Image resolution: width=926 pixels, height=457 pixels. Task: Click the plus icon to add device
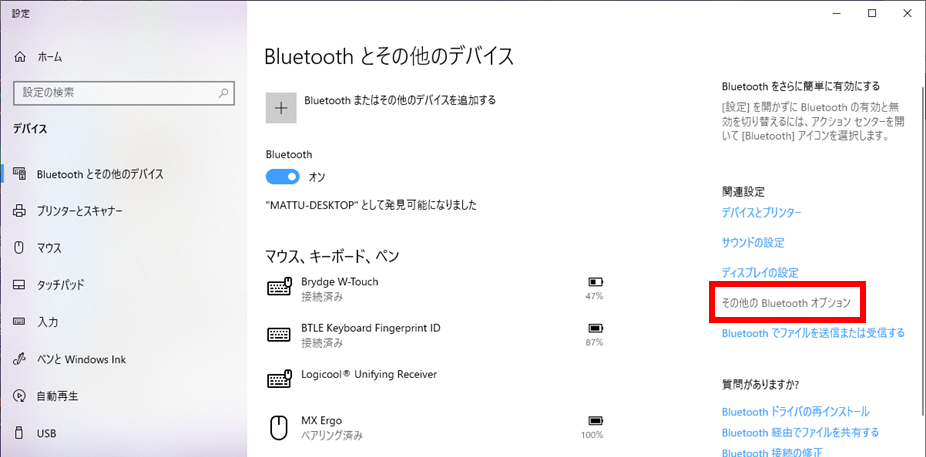[281, 107]
